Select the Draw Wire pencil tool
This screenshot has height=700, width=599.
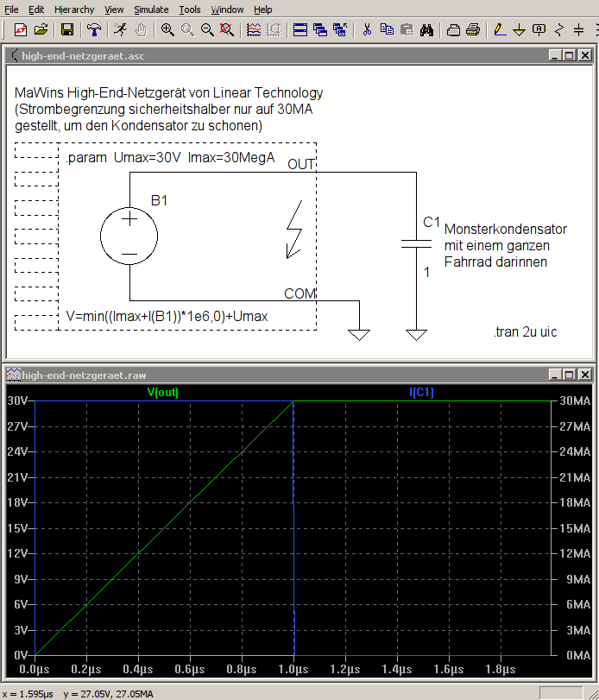point(500,30)
